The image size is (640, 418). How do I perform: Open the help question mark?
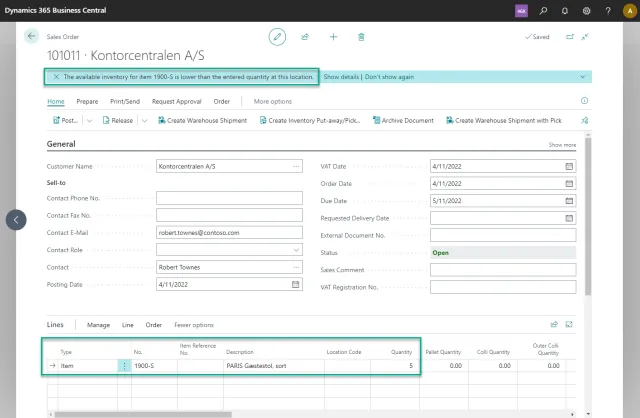tap(608, 11)
